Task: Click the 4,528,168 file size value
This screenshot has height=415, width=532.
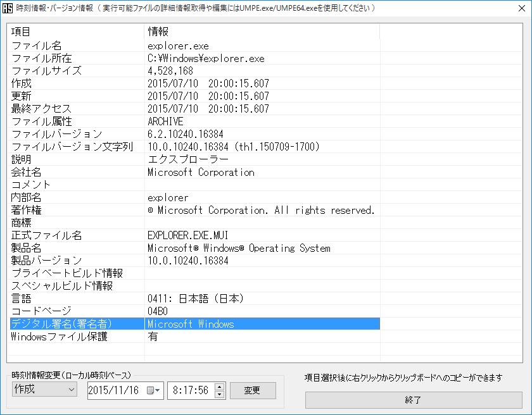Action: point(170,71)
